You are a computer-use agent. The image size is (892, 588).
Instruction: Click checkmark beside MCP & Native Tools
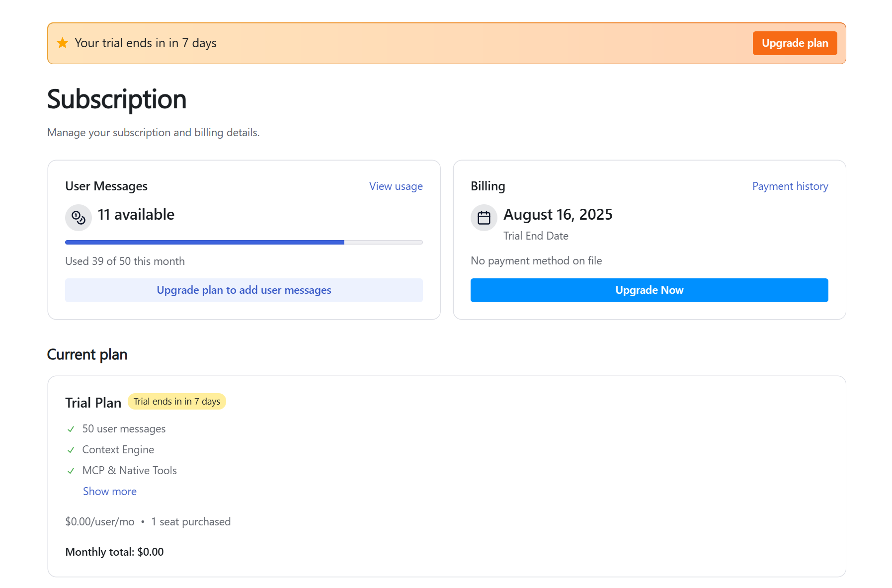click(71, 471)
